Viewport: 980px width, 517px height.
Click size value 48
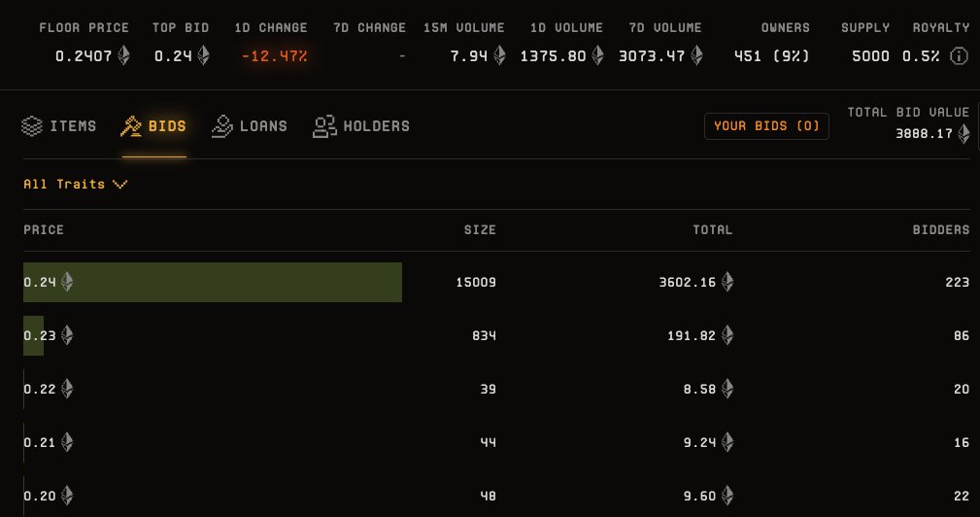489,496
